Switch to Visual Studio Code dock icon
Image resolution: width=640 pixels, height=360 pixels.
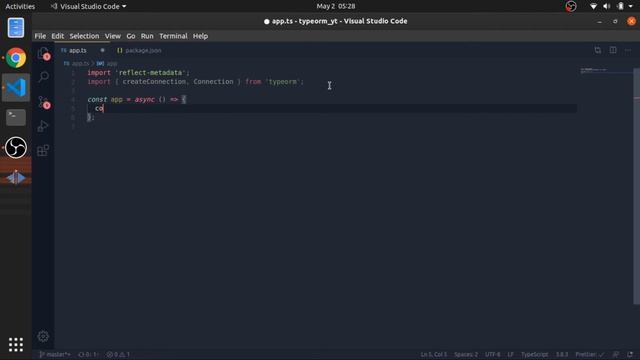[16, 87]
